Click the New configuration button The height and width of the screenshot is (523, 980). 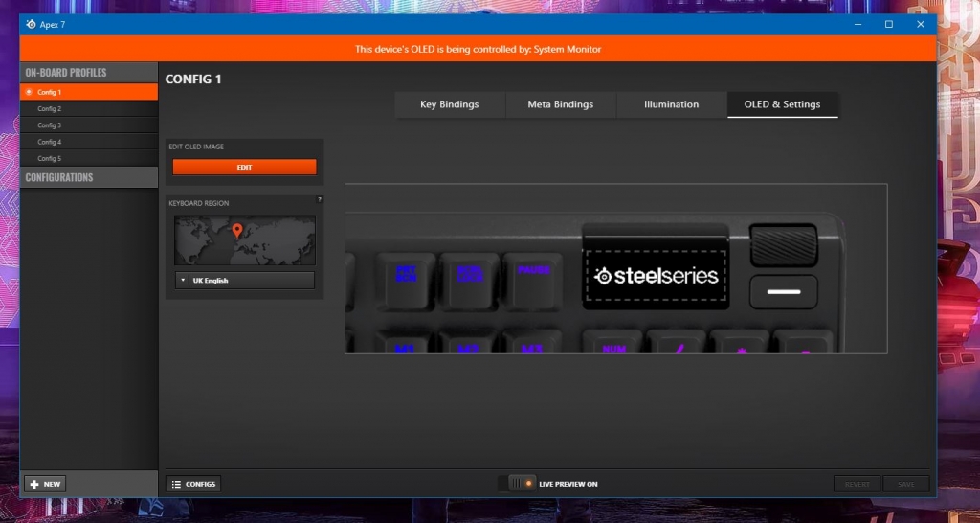45,484
